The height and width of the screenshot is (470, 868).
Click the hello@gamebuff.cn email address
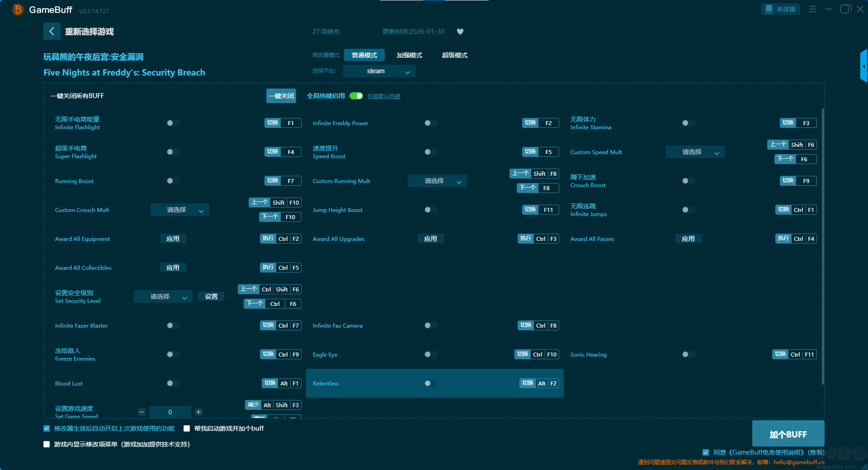click(799, 462)
